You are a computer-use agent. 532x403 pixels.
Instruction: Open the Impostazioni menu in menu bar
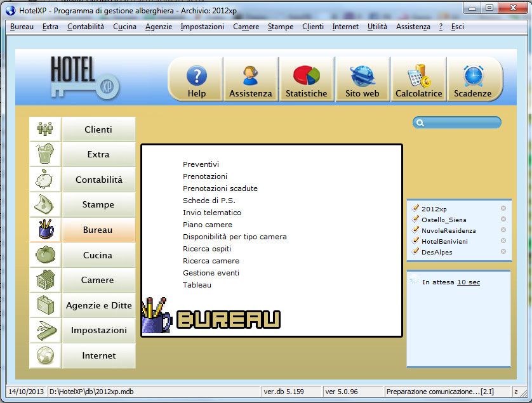[203, 27]
